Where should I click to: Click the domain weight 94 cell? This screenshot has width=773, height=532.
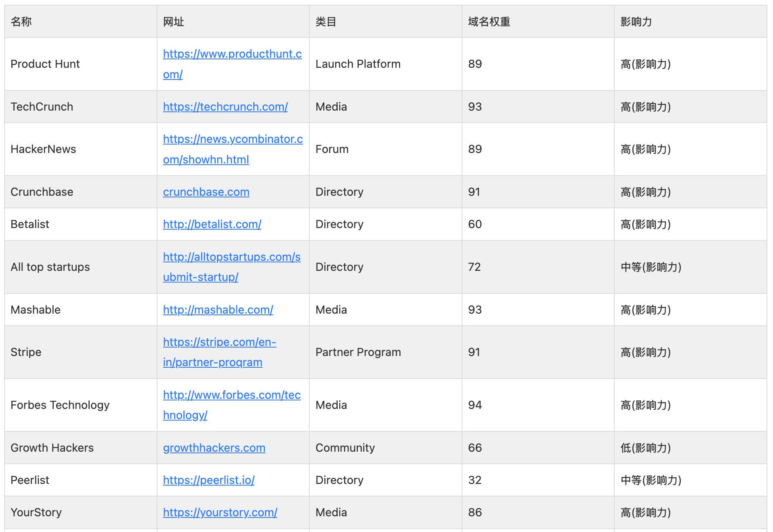(538, 405)
